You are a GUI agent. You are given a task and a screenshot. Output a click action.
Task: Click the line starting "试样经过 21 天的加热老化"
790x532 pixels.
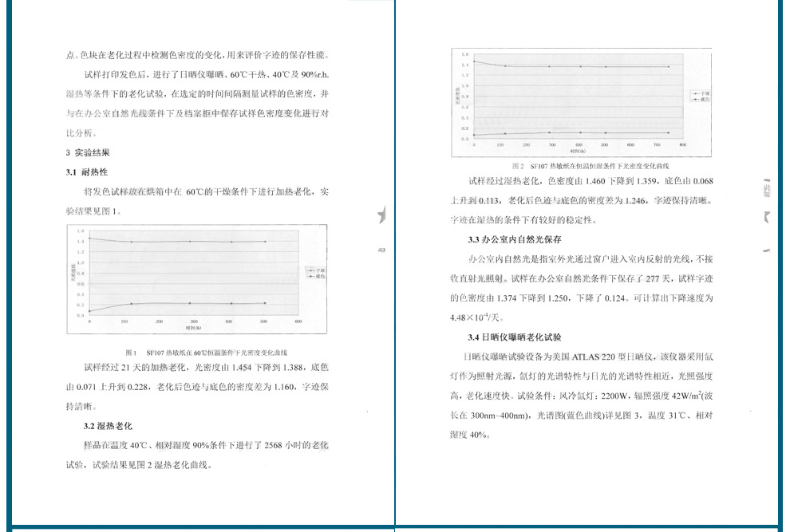(x=206, y=367)
